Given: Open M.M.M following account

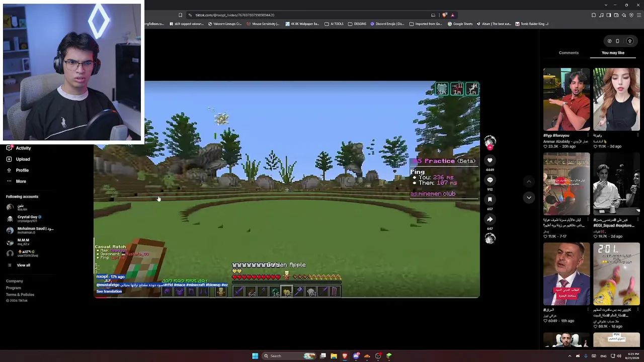Looking at the screenshot, I should [18, 242].
